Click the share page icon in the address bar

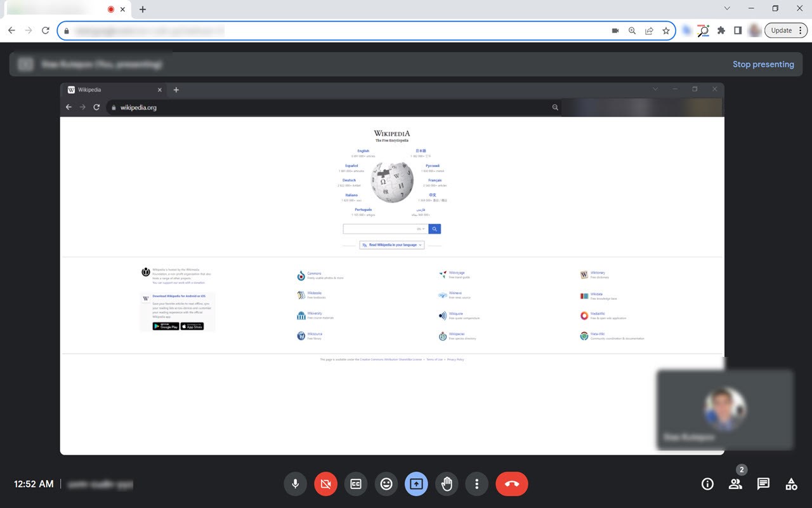[649, 30]
